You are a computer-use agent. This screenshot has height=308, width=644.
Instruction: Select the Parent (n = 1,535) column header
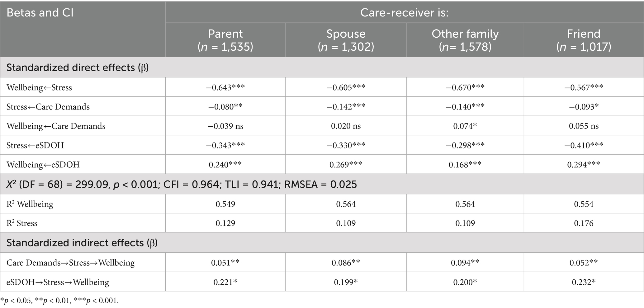click(225, 40)
